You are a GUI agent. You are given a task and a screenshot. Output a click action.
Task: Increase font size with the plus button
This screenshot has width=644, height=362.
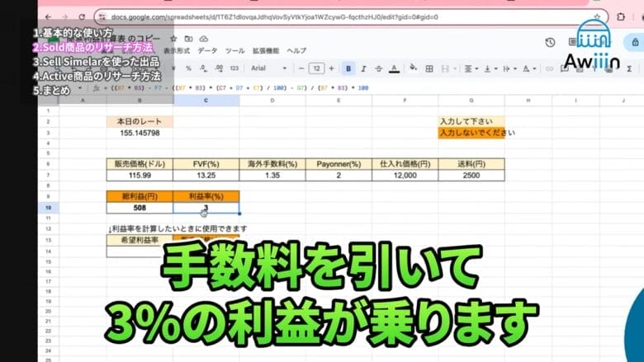[x=331, y=68]
